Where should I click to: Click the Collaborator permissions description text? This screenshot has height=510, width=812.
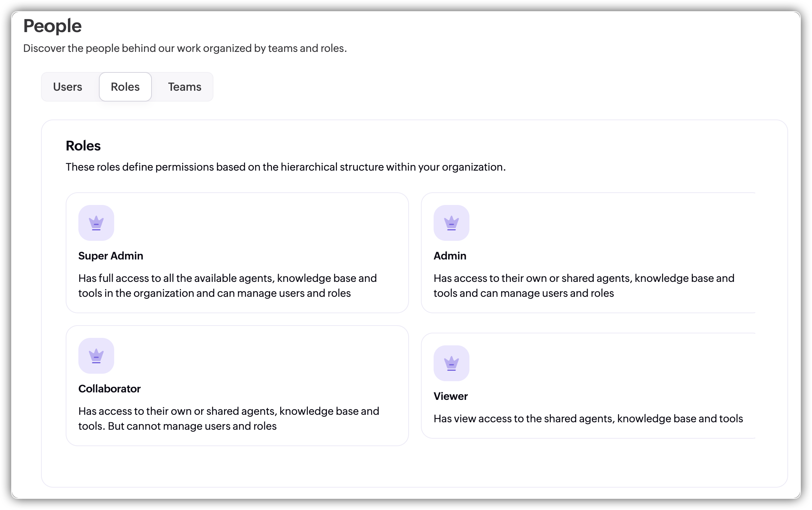pyautogui.click(x=228, y=419)
